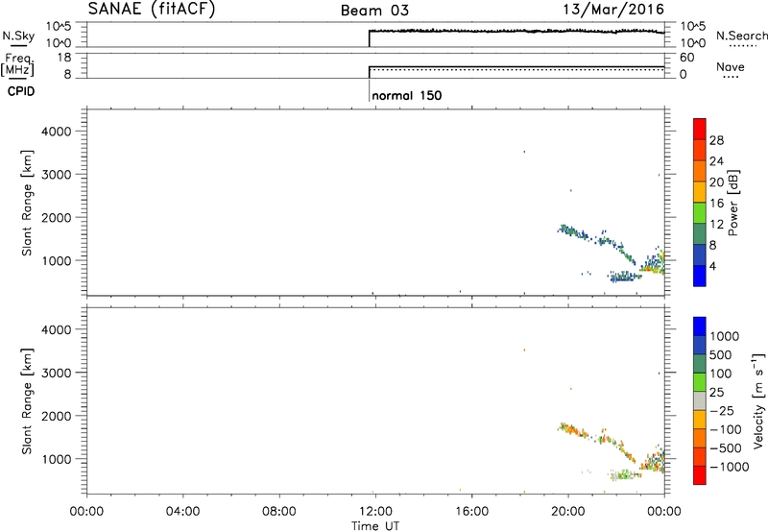Click the 20 label on power colorbar

point(716,182)
